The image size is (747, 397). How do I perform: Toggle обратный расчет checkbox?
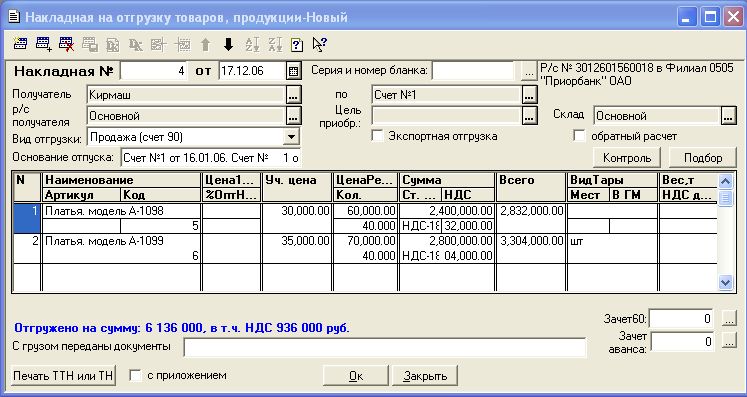tap(579, 136)
